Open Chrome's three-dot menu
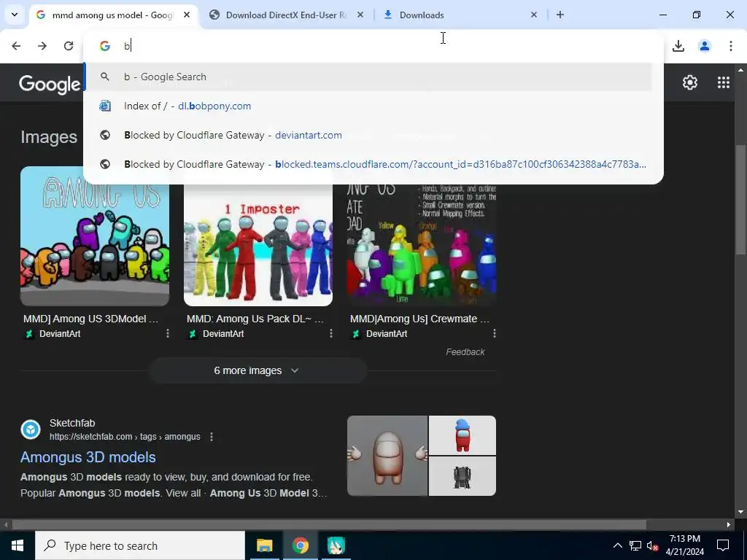This screenshot has width=747, height=560. coord(730,46)
